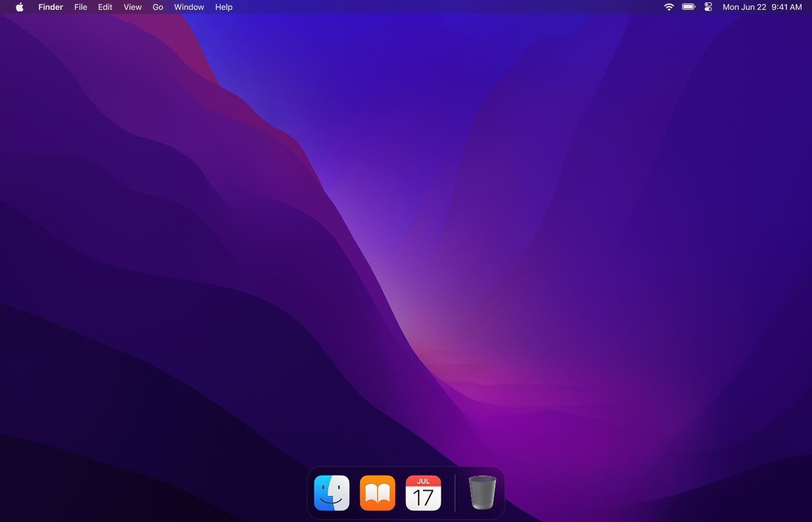The height and width of the screenshot is (522, 812).
Task: Open the Edit menu
Action: point(105,7)
